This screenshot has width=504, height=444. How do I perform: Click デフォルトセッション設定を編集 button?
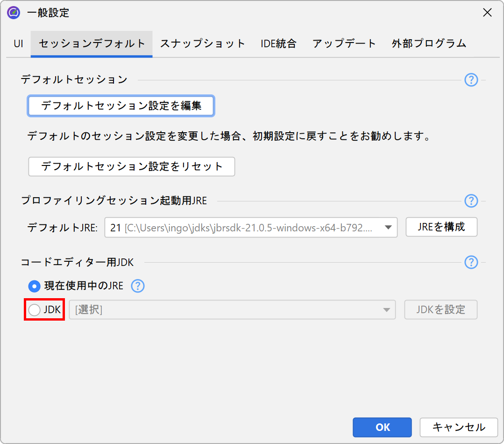pyautogui.click(x=121, y=106)
